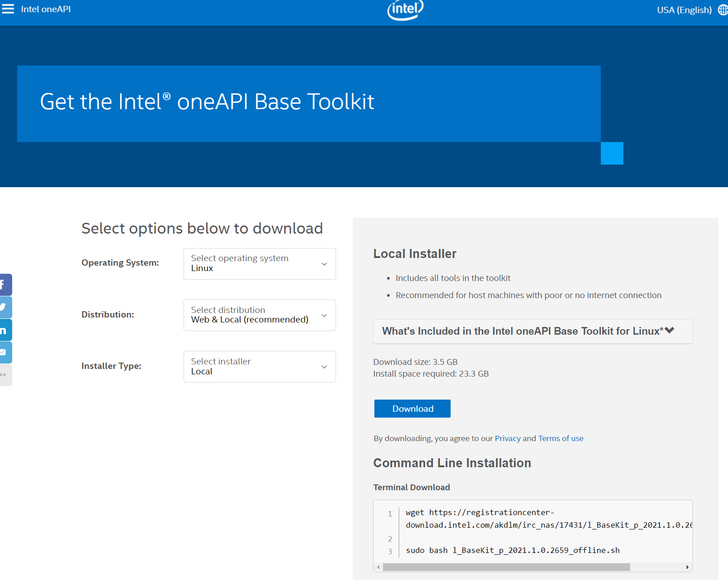Click the Distribution: label
728x580 pixels.
(108, 314)
